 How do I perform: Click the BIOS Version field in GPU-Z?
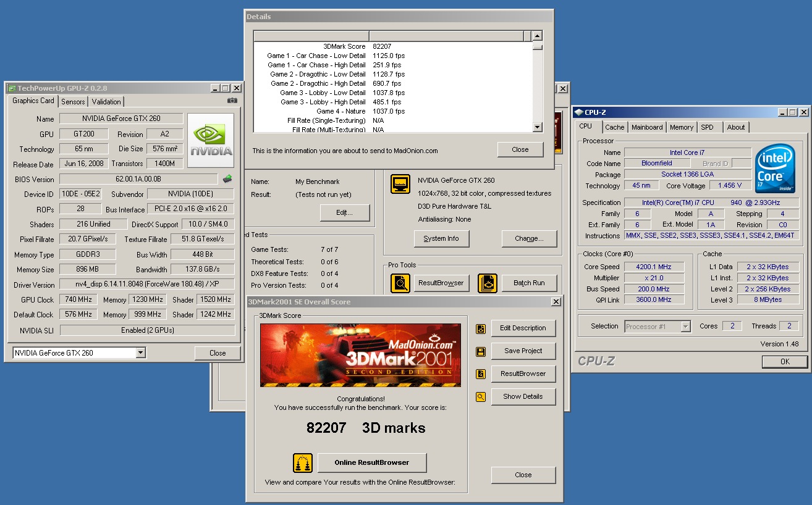click(138, 179)
